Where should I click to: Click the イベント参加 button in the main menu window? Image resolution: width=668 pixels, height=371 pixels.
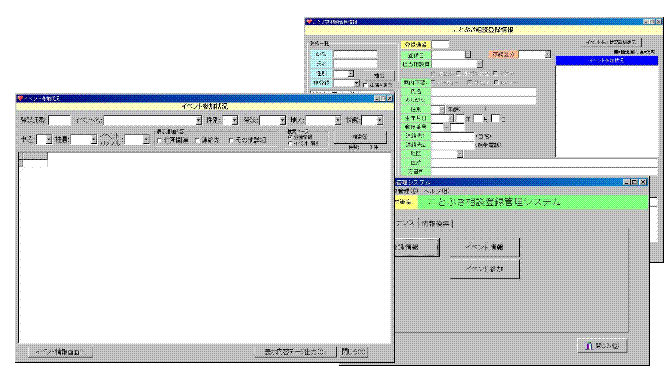tap(485, 269)
